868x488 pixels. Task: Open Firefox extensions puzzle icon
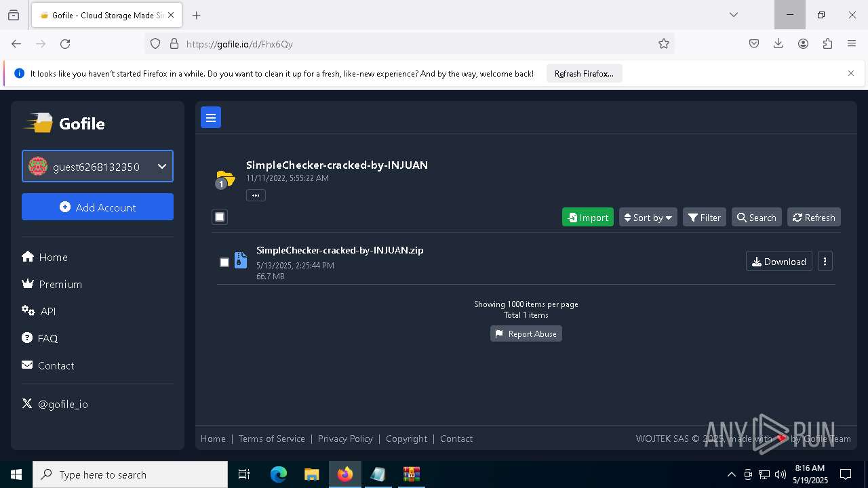click(x=827, y=43)
